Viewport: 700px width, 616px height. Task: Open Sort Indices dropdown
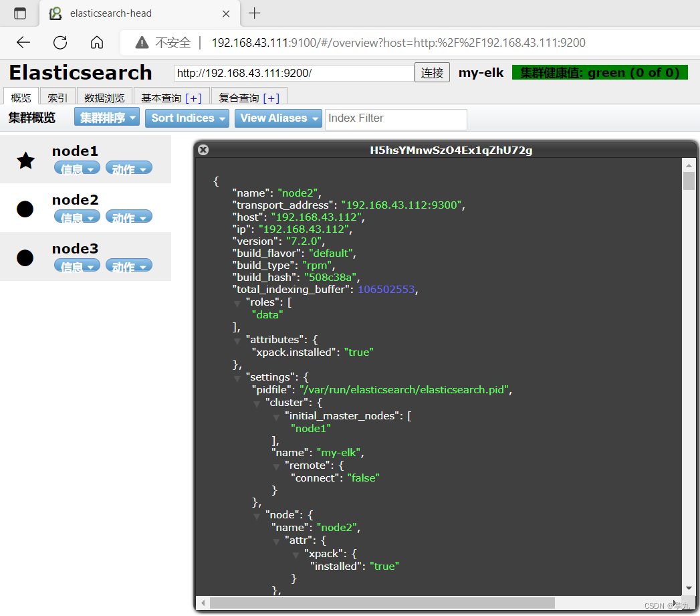tap(187, 118)
